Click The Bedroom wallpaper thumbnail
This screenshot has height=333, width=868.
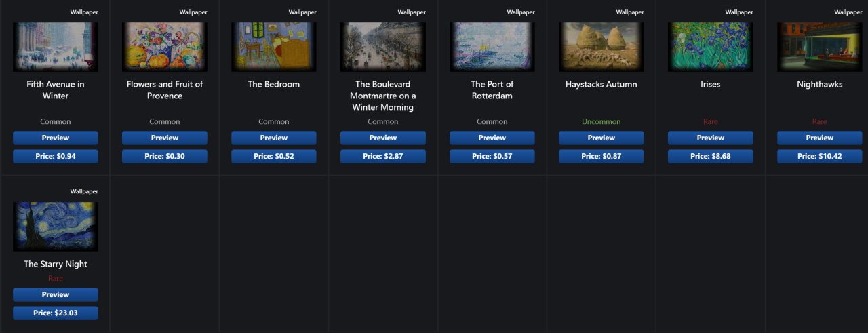pos(274,47)
